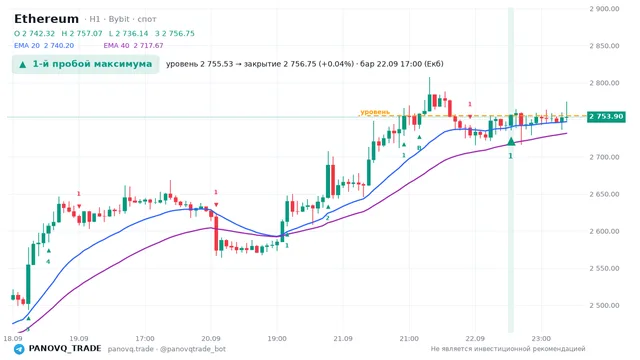Click the red down-triangle marker near 19.09
The height and width of the screenshot is (360, 640).
coord(79,206)
